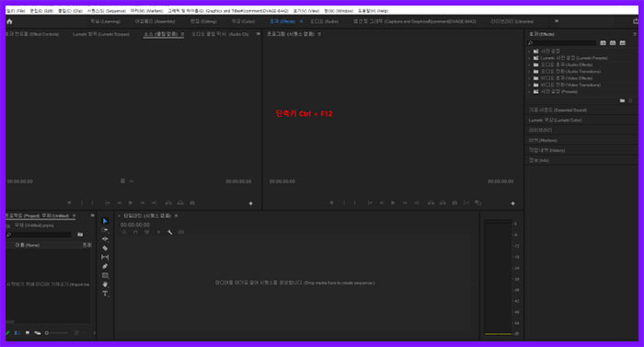Add marker in Source monitor
The width and height of the screenshot is (644, 347).
[x=69, y=203]
